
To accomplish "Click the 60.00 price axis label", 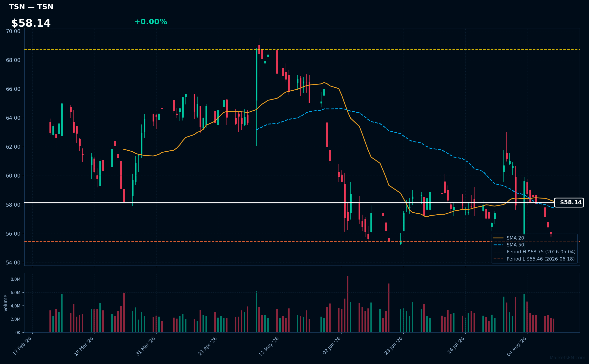I will [x=13, y=176].
